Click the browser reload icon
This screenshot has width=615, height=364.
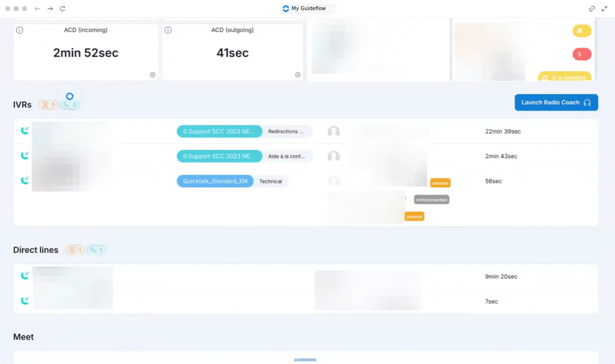63,9
